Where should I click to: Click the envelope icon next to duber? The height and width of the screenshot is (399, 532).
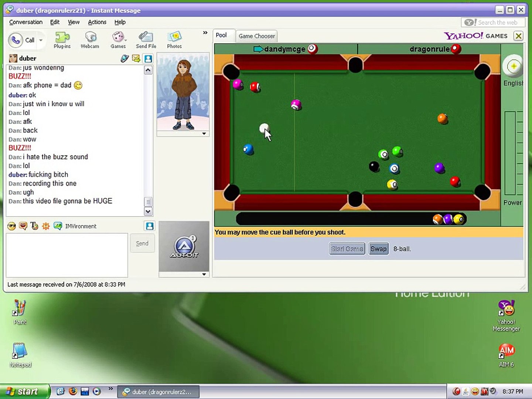pyautogui.click(x=136, y=58)
